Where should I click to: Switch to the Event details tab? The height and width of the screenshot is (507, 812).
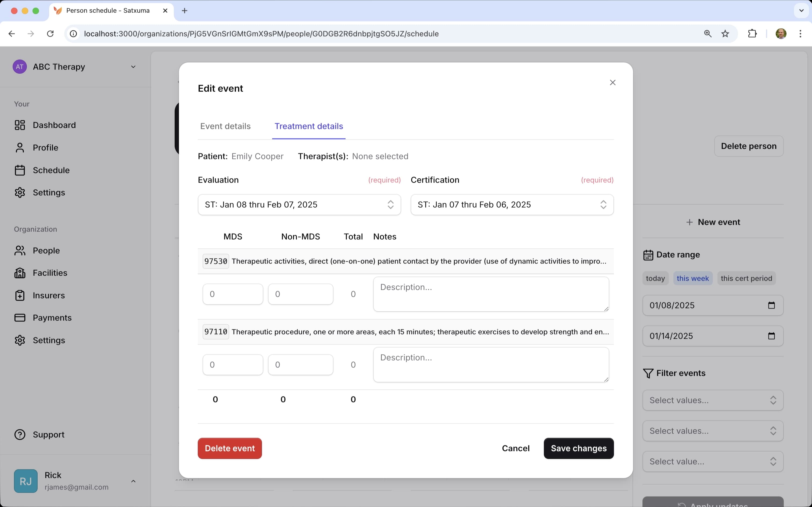[x=225, y=126]
